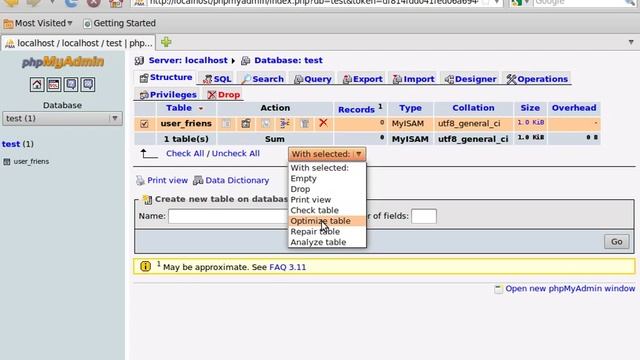Click the table icon beside user_friens in sidebar
Viewport: 640px width, 360px height.
tap(7, 162)
